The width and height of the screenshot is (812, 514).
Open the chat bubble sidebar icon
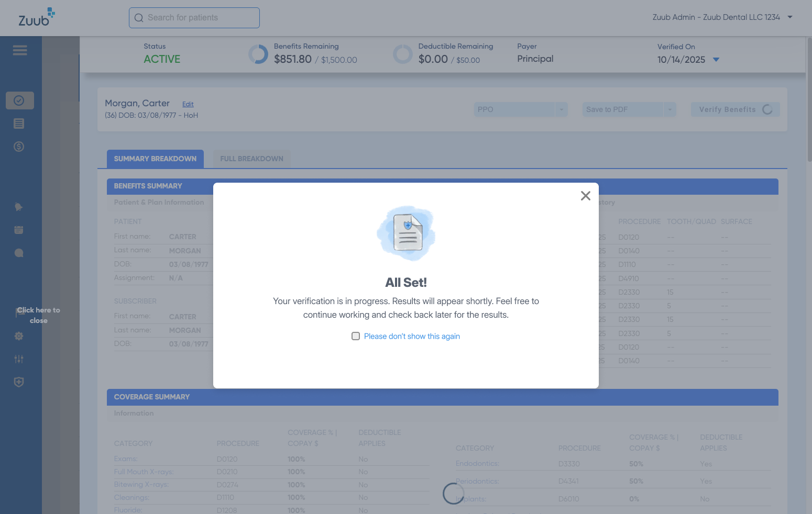tap(19, 253)
